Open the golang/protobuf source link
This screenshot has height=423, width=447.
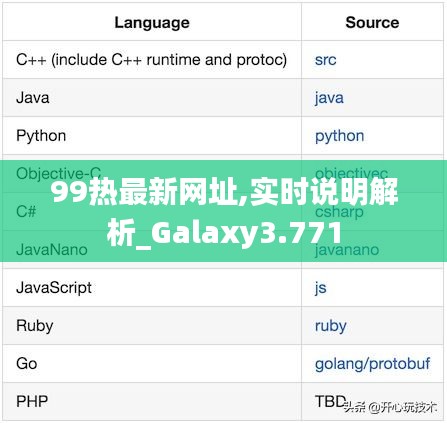[372, 364]
